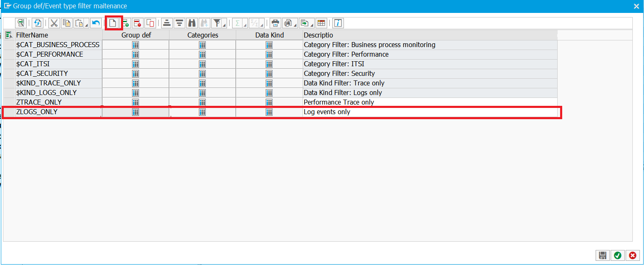The width and height of the screenshot is (644, 265).
Task: Click the Cut scissors icon
Action: click(x=54, y=23)
